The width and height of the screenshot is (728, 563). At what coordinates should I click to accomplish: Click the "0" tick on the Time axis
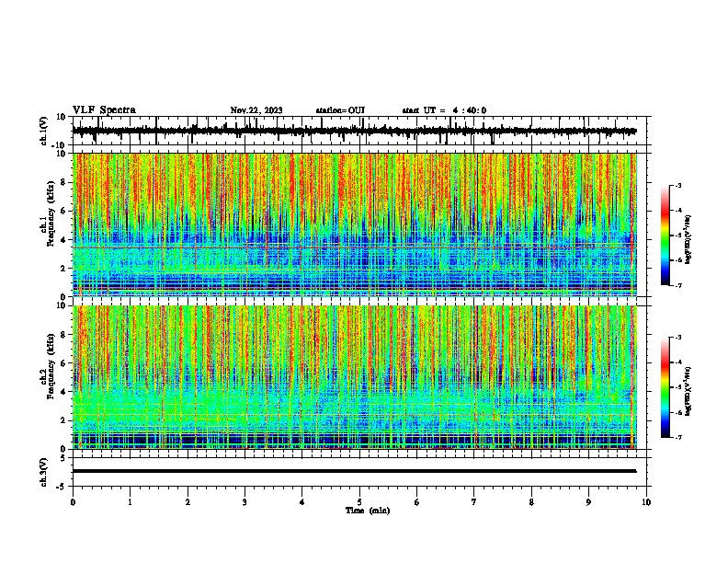(73, 502)
